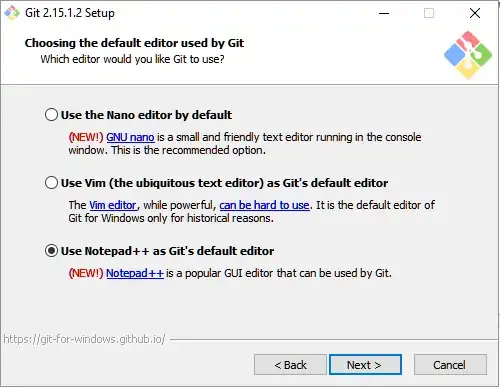Open the Notepad++ hyperlink
Screen dimensions: 500x388
[135, 273]
